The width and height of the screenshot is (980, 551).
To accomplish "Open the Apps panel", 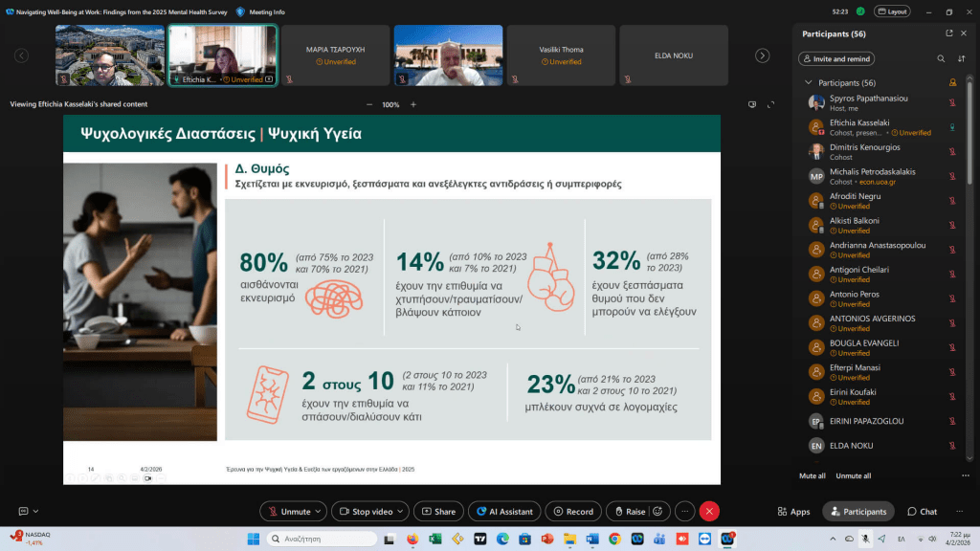I will tap(793, 512).
